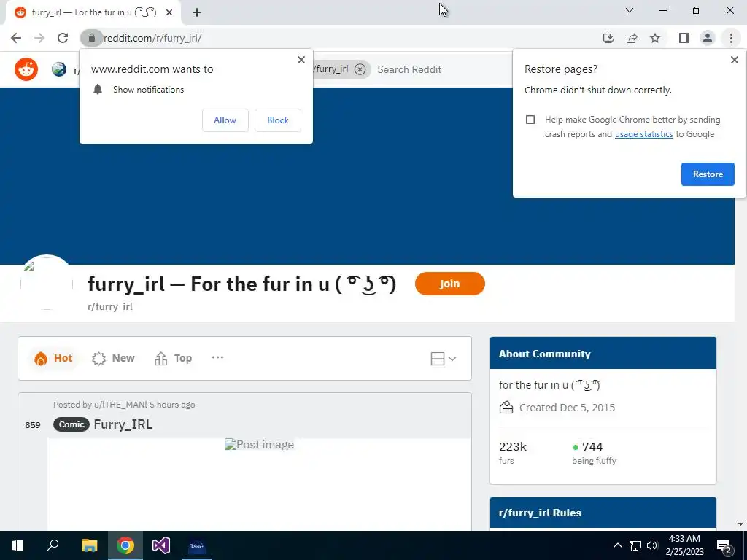Allow reddit.com notifications
This screenshot has height=560, width=747.
225,120
